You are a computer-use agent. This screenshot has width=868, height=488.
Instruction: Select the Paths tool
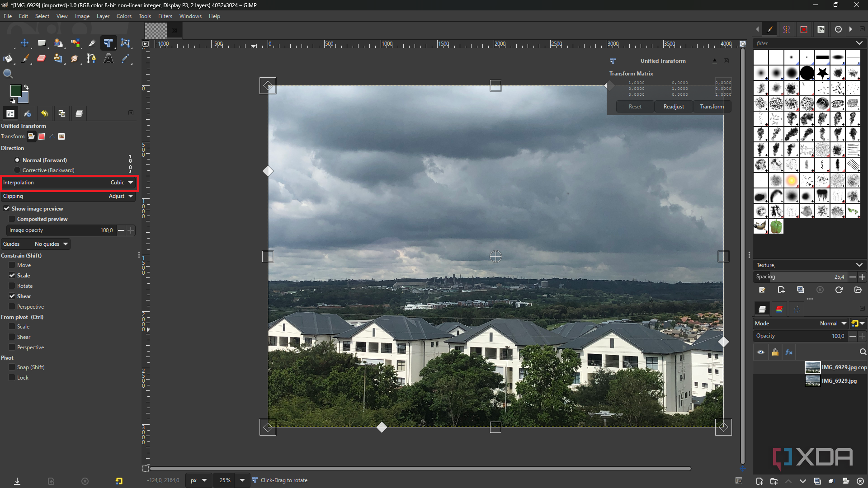click(x=92, y=58)
